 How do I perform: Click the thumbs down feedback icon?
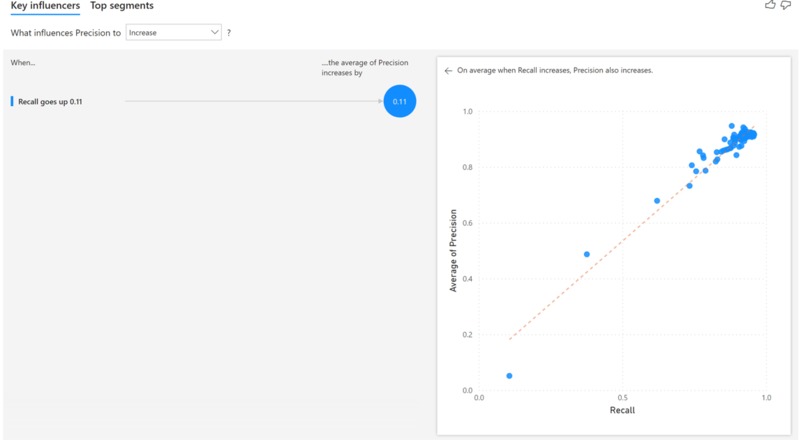[x=785, y=5]
